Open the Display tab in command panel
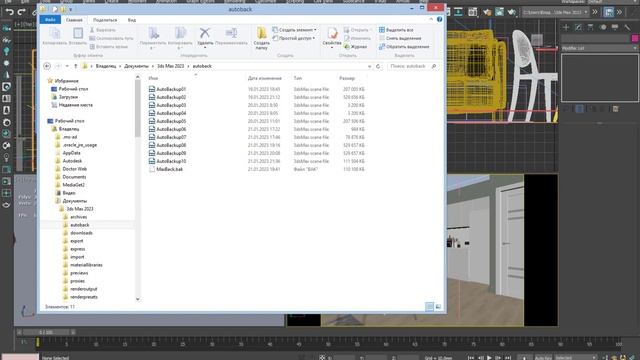Viewport: 640px width, 360px height. (x=615, y=27)
